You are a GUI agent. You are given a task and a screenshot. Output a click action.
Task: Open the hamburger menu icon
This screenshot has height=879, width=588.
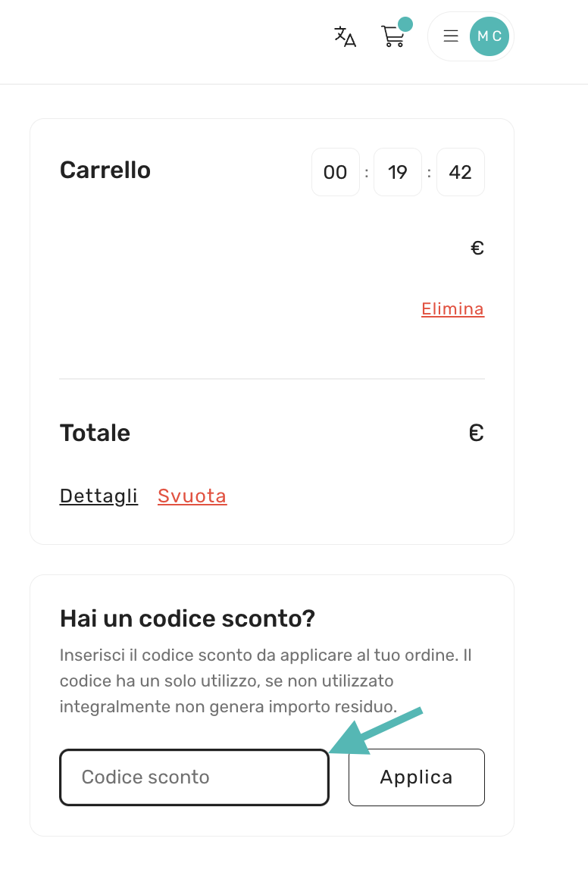pyautogui.click(x=451, y=36)
